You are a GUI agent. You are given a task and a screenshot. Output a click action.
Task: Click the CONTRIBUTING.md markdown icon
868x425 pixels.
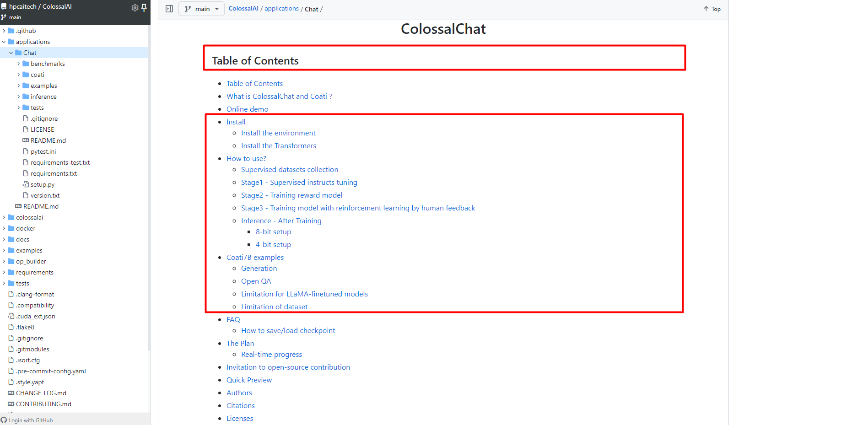[11, 404]
